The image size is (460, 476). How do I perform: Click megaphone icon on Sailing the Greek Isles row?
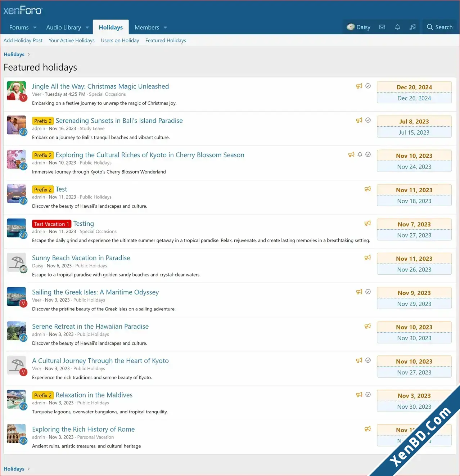coord(359,292)
